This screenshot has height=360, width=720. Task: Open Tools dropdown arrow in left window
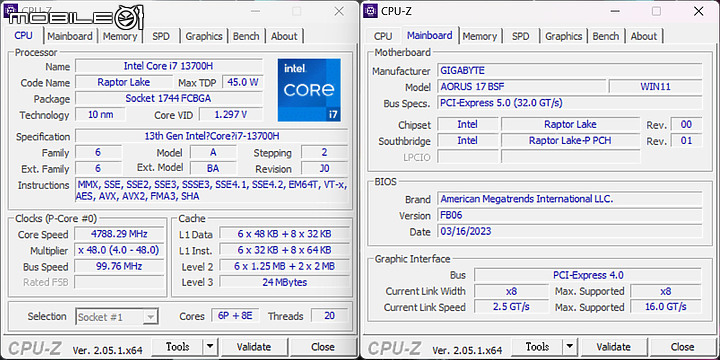(210, 347)
